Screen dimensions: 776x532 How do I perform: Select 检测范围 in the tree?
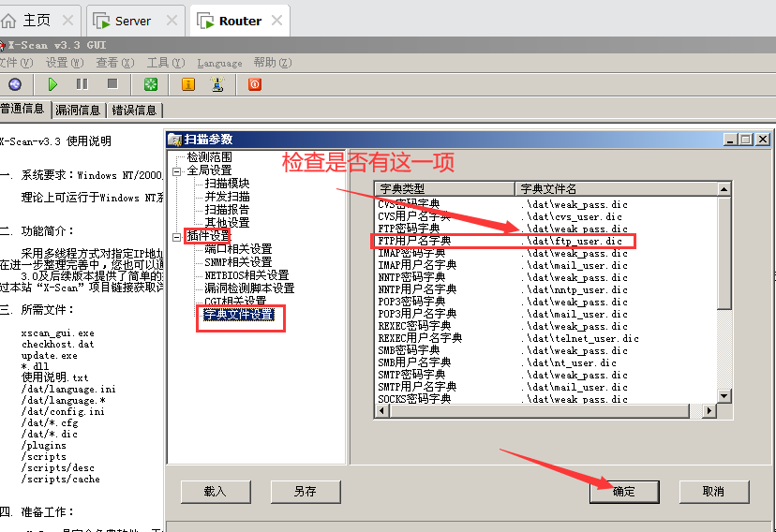click(209, 157)
